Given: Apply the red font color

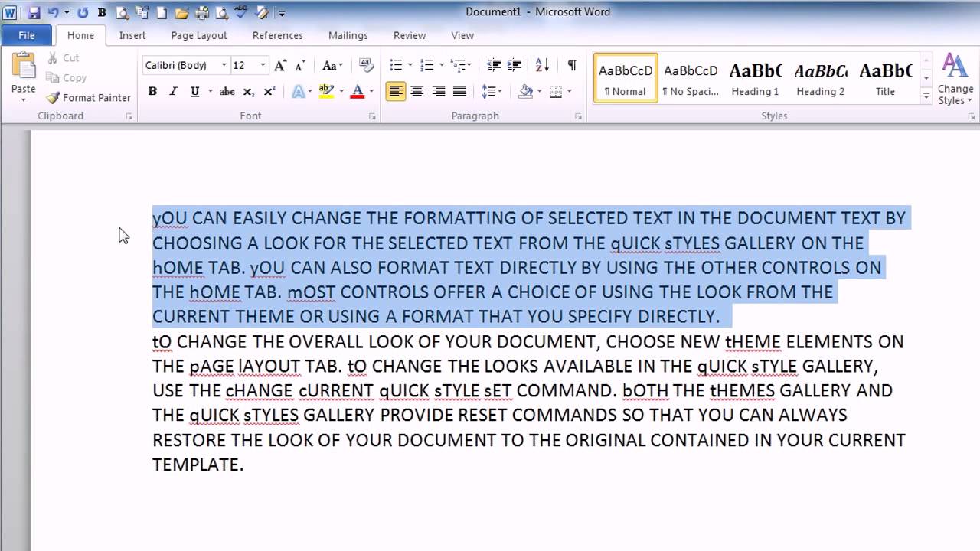Looking at the screenshot, I should click(x=357, y=92).
